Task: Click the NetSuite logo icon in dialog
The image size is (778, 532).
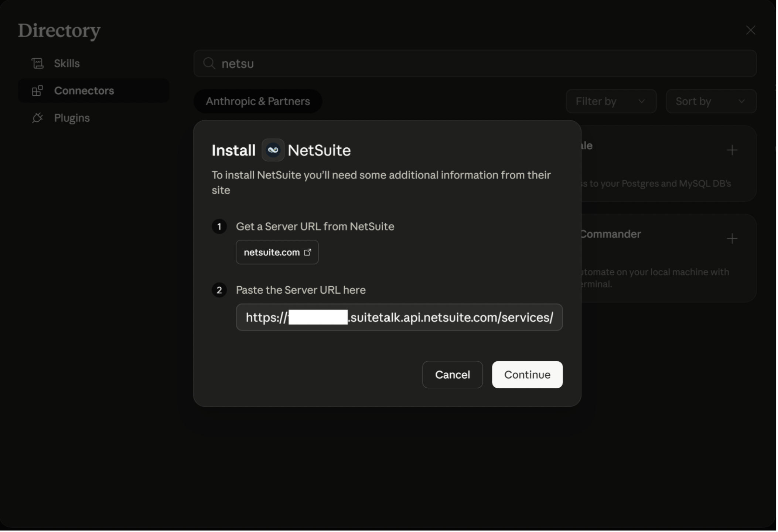Action: pos(273,150)
